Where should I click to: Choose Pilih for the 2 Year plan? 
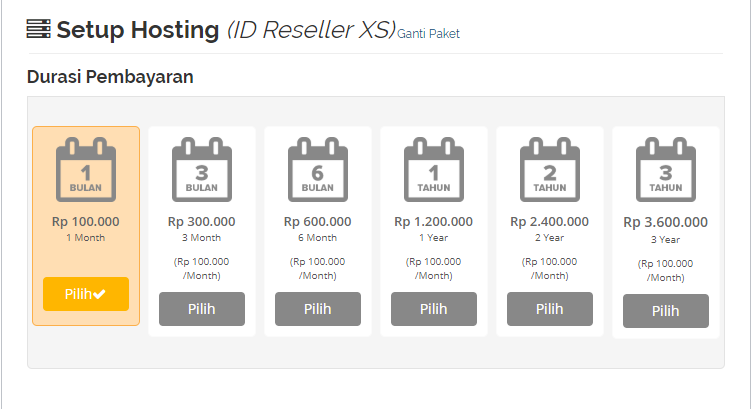[x=550, y=309]
